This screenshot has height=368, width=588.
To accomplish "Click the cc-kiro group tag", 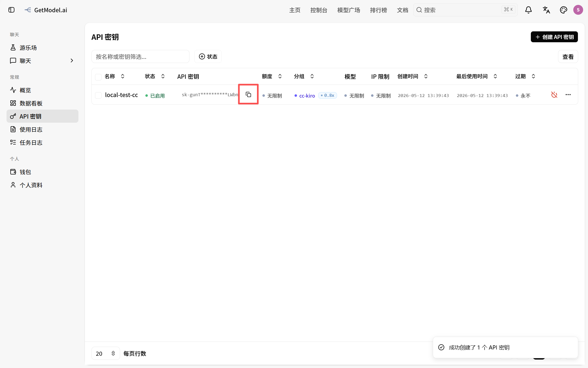I will coord(305,96).
